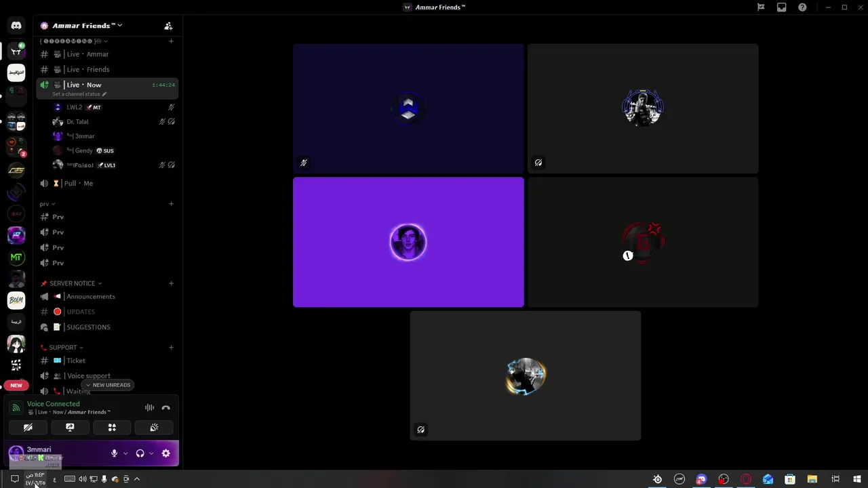Open the Live · Ammar text channel
Viewport: 868px width, 488px height.
[107, 54]
